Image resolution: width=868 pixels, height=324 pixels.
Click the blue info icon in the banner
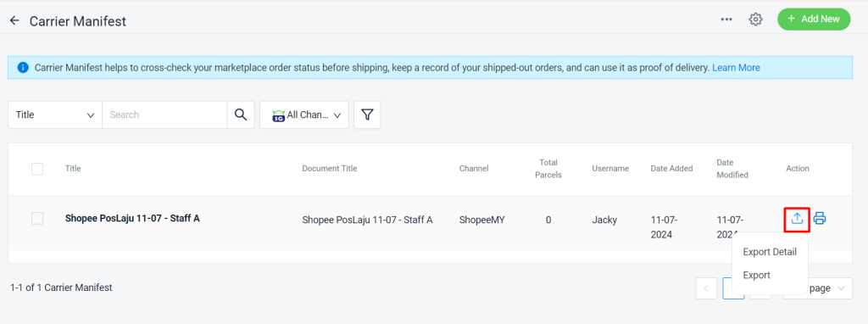(x=23, y=68)
